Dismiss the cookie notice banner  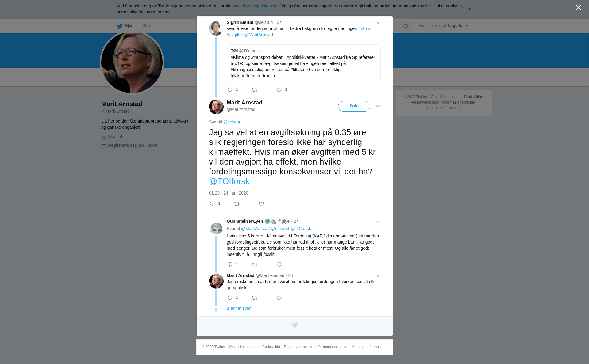(470, 9)
